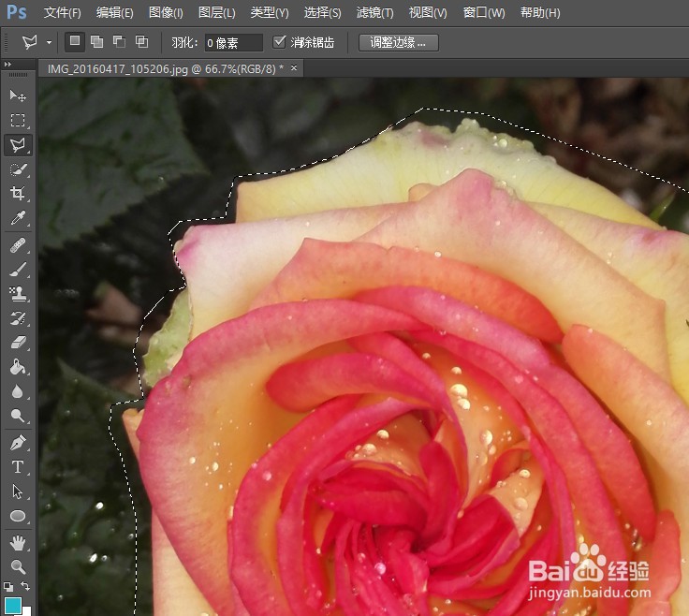The image size is (689, 616).
Task: Select the Path Selection tool
Action: [18, 491]
